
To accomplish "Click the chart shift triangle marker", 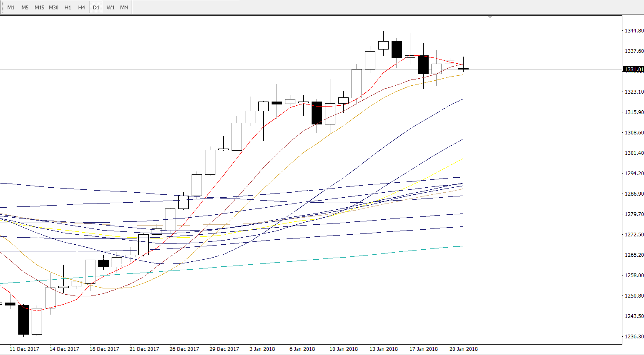I will 490,17.
